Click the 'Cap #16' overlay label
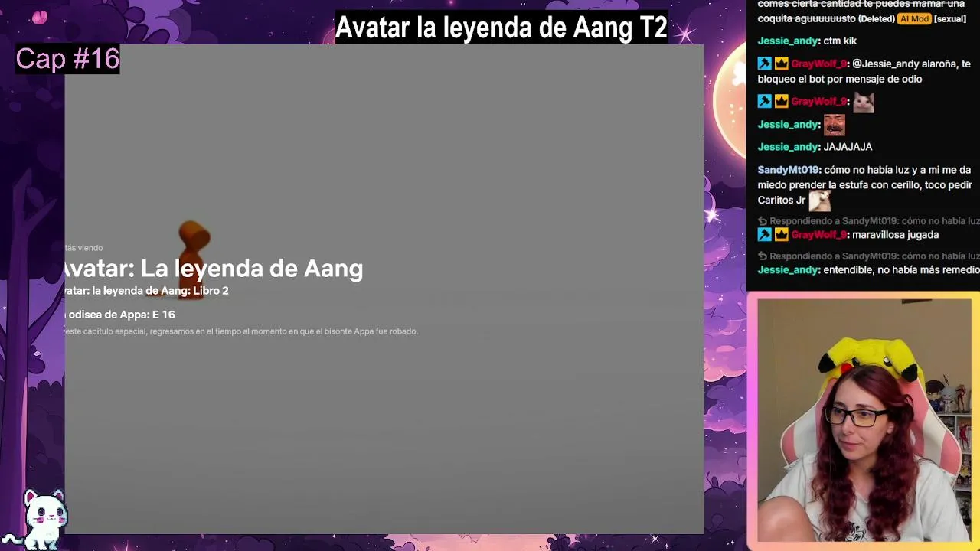 click(x=68, y=59)
